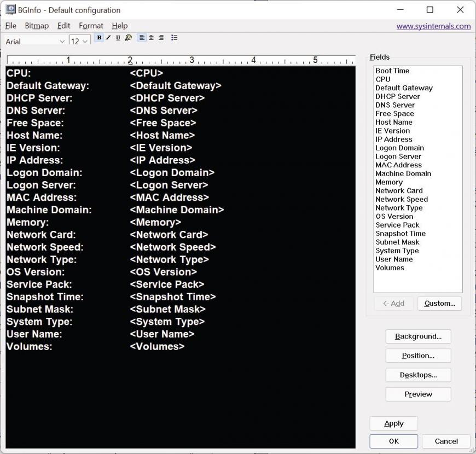Open the text color picker icon
The width and height of the screenshot is (476, 454).
129,38
